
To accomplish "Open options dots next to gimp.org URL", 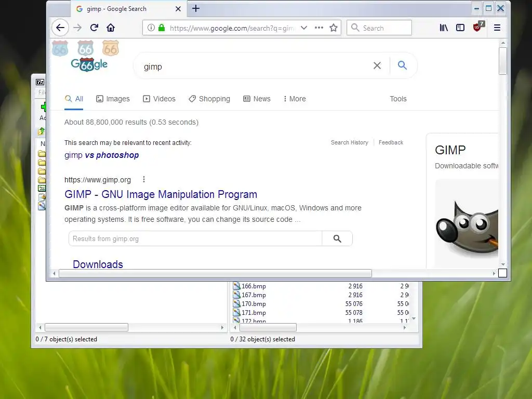I will (144, 179).
